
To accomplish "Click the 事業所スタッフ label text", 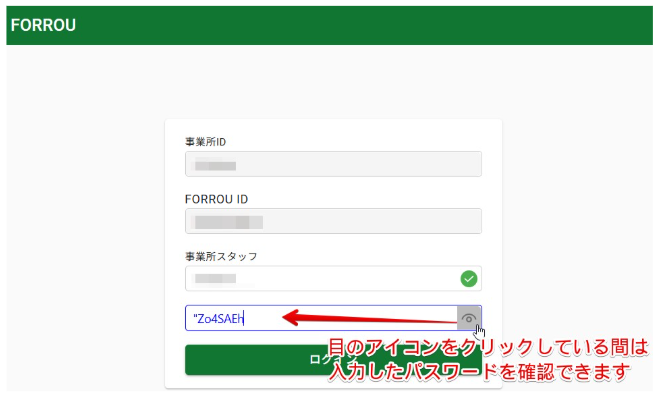I will [221, 256].
